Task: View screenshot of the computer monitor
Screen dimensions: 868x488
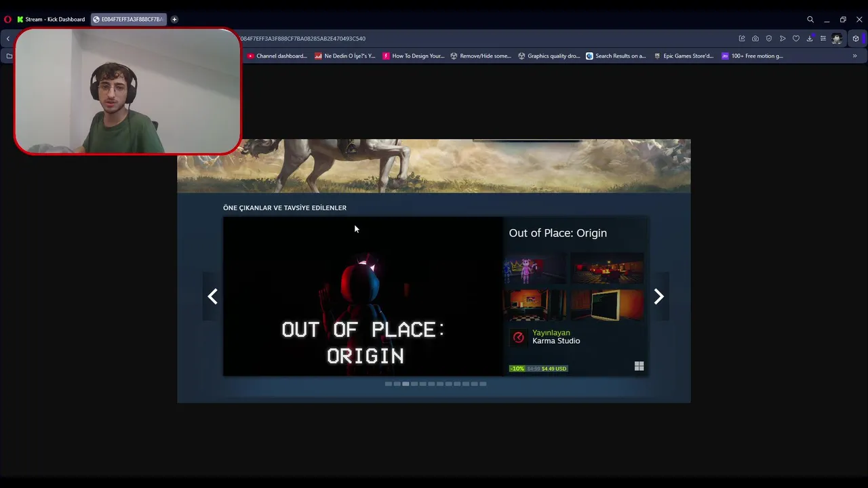Action: pos(607,306)
